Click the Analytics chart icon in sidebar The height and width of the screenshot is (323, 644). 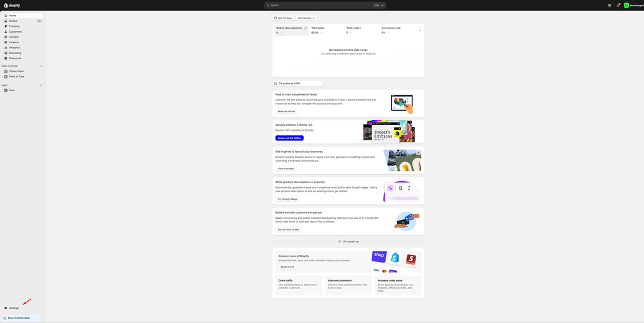(6, 48)
